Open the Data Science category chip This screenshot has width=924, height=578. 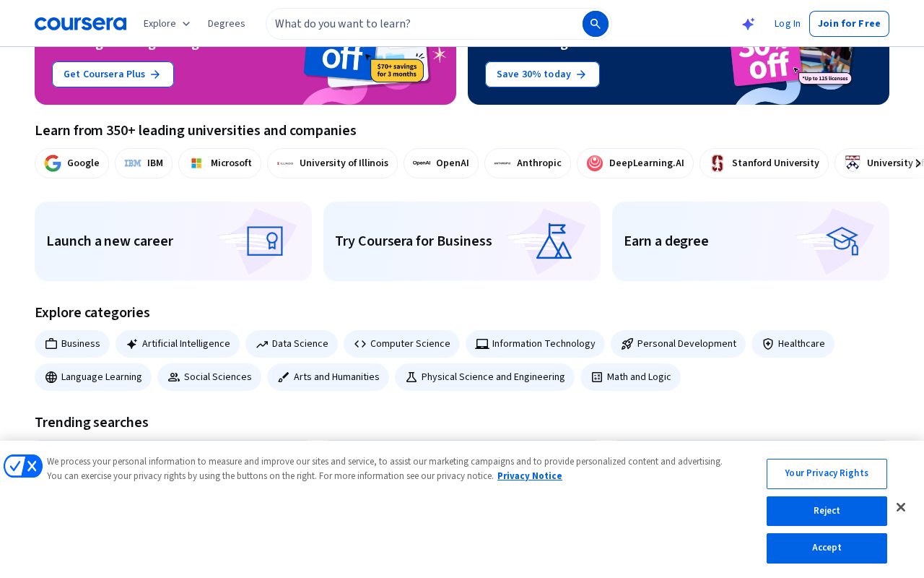[292, 344]
